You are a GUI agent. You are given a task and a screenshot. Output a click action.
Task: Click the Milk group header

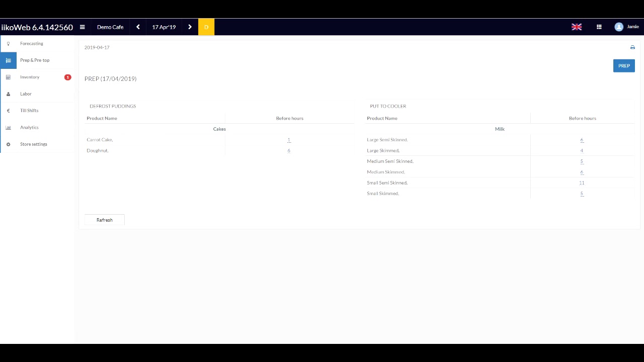500,129
